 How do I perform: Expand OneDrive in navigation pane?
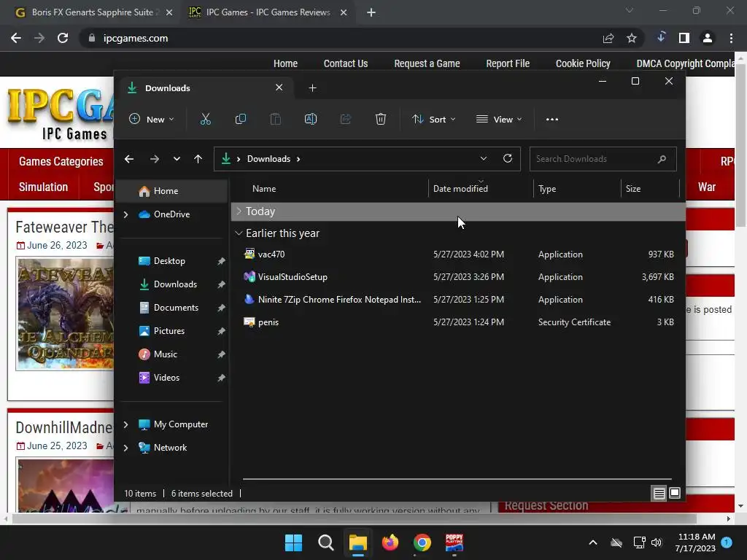click(125, 214)
